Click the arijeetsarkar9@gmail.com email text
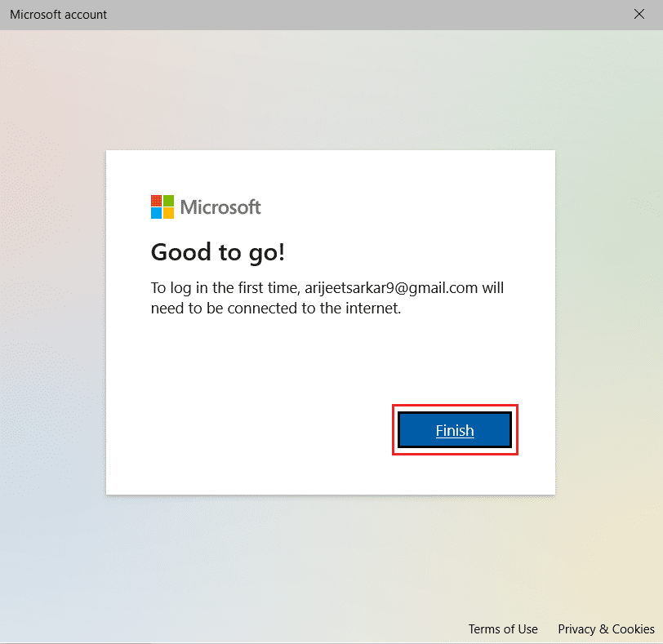This screenshot has height=644, width=663. click(391, 288)
